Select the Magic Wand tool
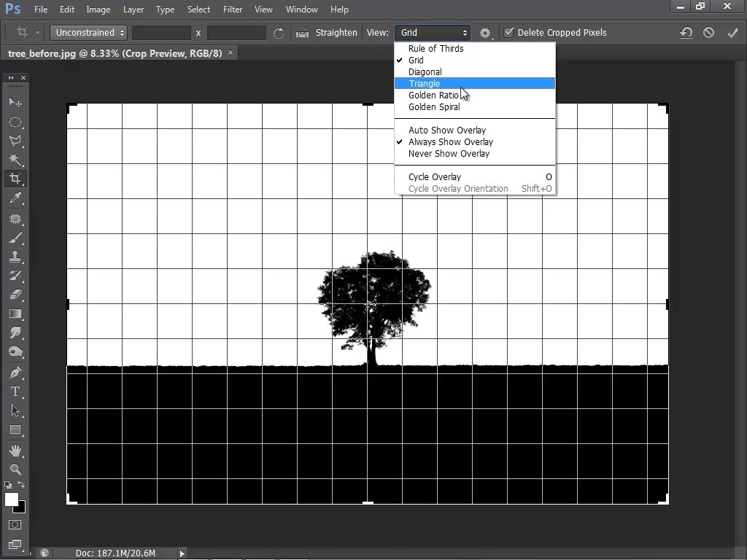 [15, 160]
